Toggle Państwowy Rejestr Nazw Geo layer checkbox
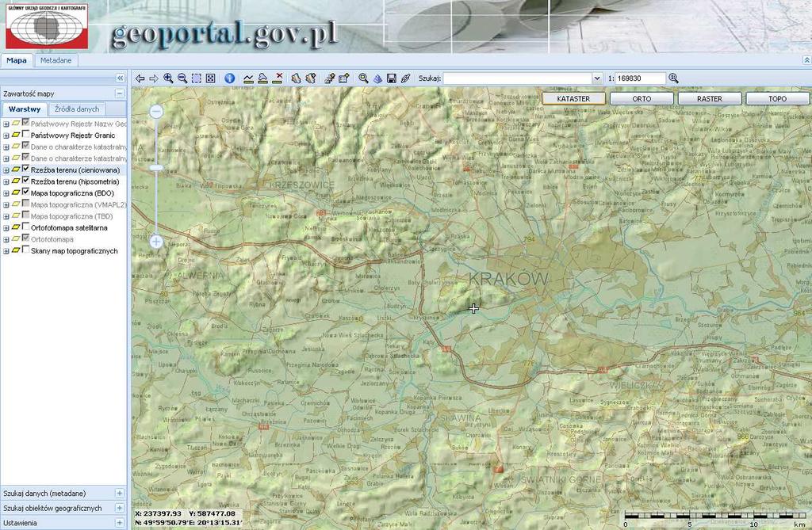 25,123
